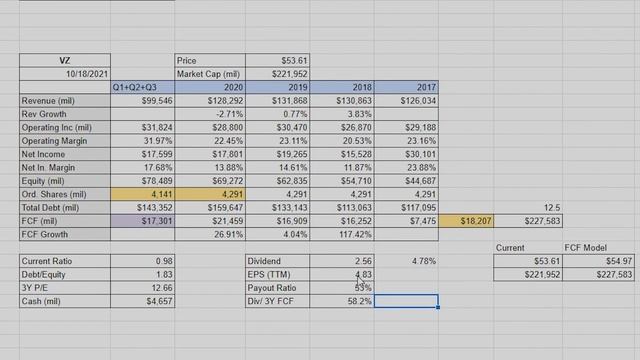
Task: Click the 17.68% net margin cell
Action: click(142, 168)
